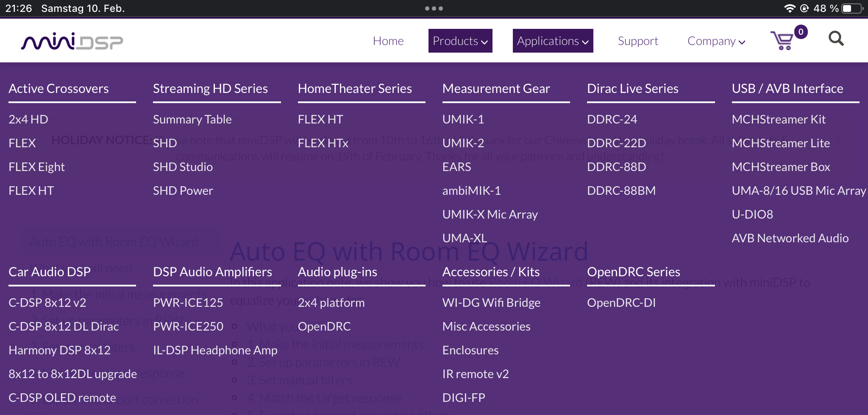This screenshot has height=415, width=868.
Task: Open the UMA-XL product link
Action: tap(465, 238)
